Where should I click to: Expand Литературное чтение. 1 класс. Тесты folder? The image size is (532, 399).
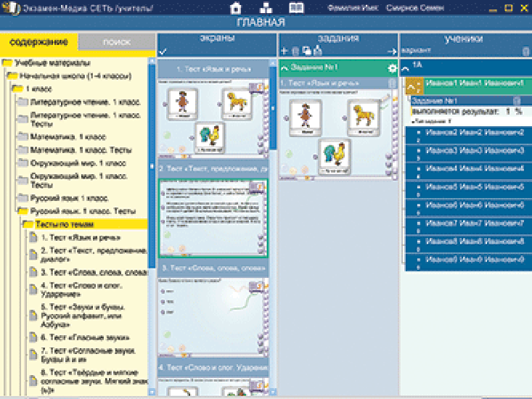pos(22,119)
